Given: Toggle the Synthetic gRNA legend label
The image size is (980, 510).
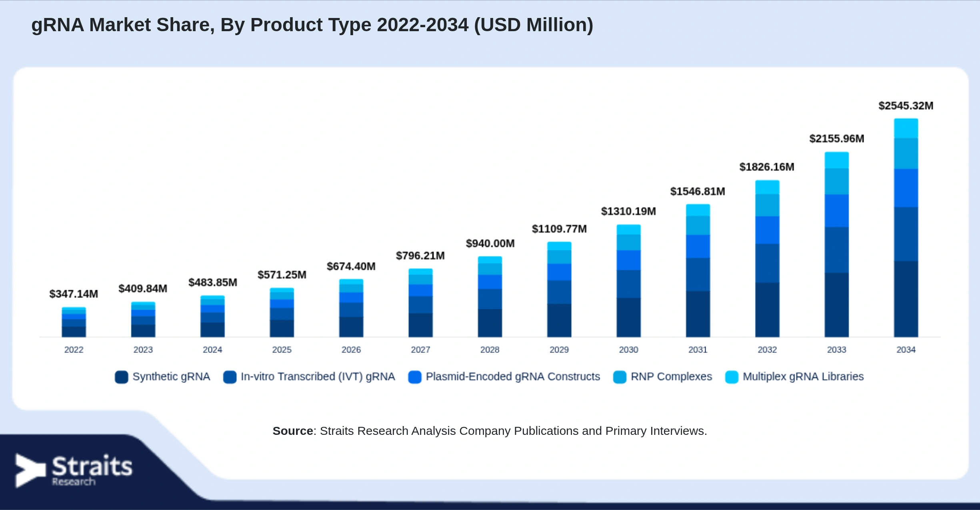Looking at the screenshot, I should click(171, 377).
